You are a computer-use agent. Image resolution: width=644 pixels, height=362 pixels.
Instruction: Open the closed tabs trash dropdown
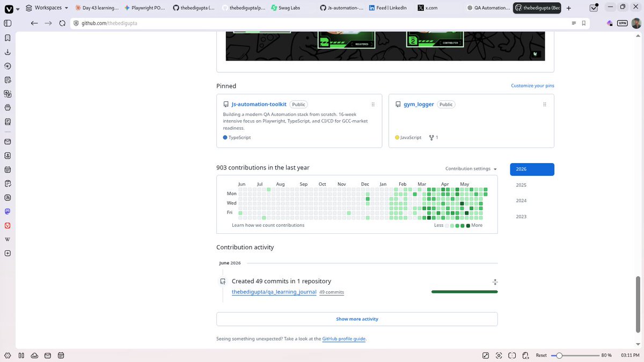594,8
